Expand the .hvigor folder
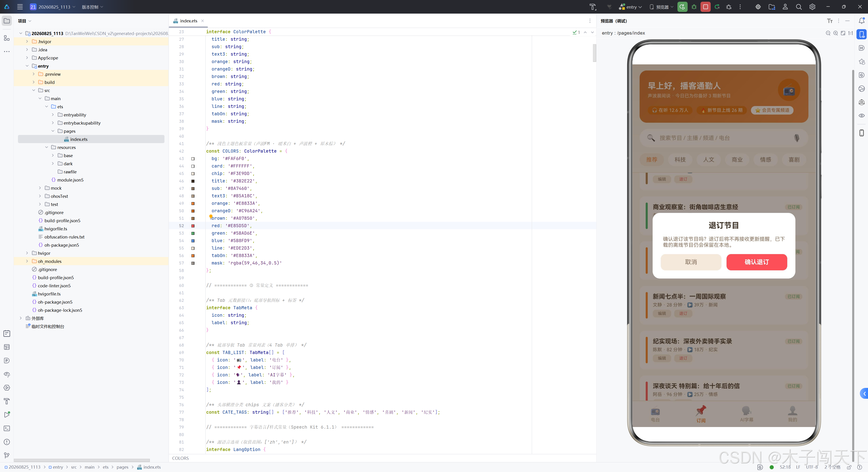The width and height of the screenshot is (868, 472). [x=27, y=41]
